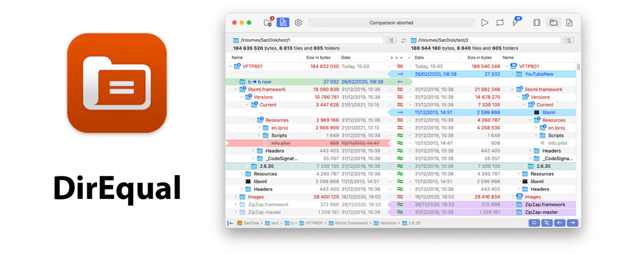The width and height of the screenshot is (644, 254).
Task: Click the highlighted file search/compare toolbar icon
Action: click(283, 22)
